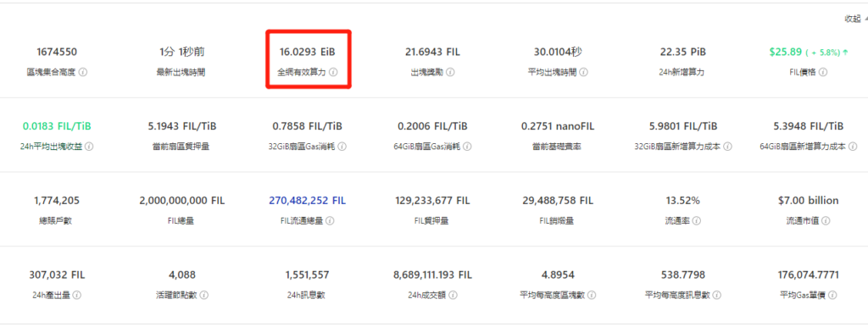
Task: Show info tooltip for 平均Gas單價
Action: click(x=832, y=296)
